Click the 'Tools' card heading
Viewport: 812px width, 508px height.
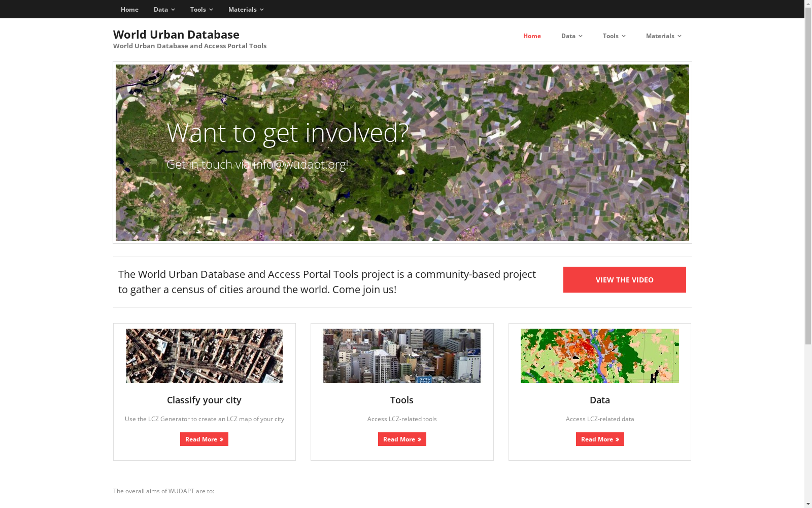[x=402, y=400]
